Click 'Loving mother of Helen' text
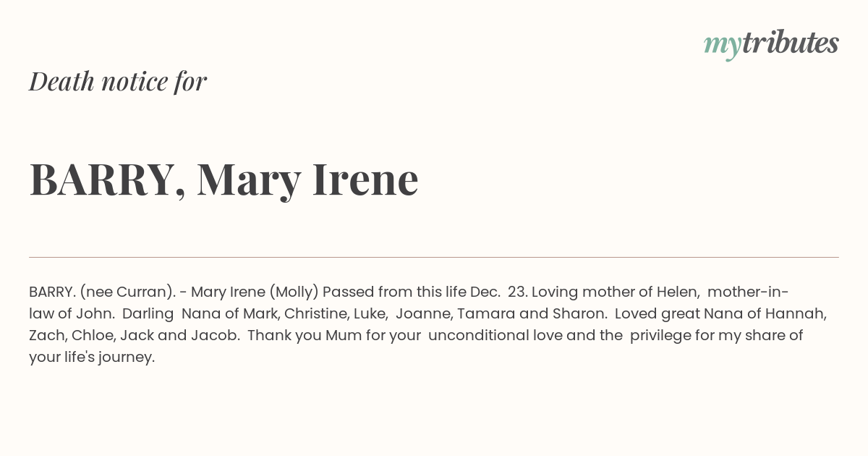Screen dimensions: 868x456 pos(616,292)
